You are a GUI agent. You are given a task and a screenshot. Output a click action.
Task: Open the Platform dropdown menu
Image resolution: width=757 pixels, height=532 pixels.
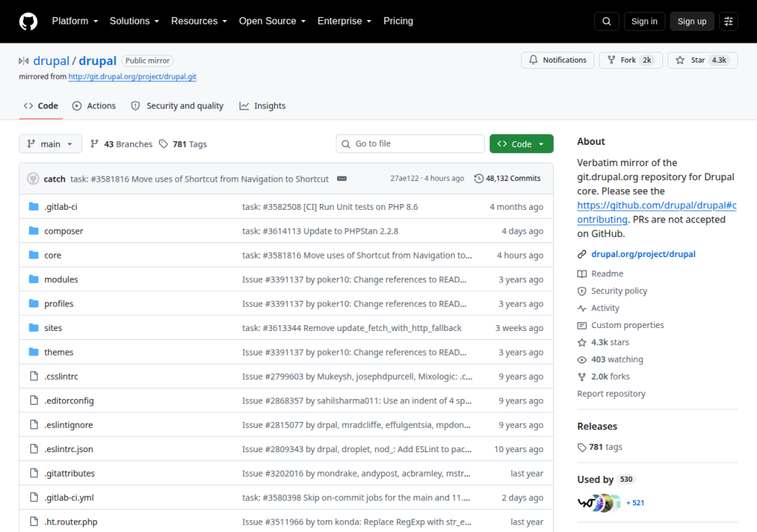pyautogui.click(x=75, y=21)
